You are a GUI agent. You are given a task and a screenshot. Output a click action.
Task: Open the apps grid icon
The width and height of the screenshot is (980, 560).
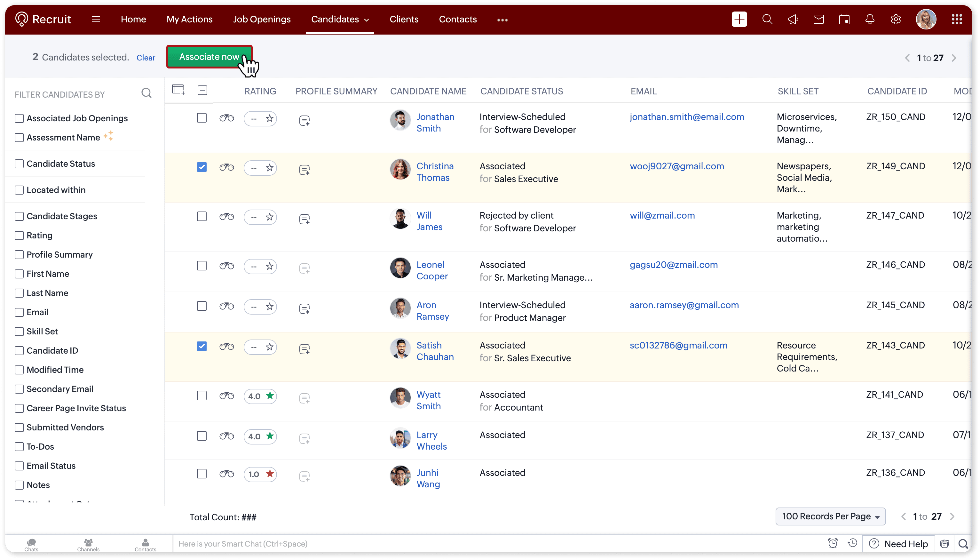957,19
